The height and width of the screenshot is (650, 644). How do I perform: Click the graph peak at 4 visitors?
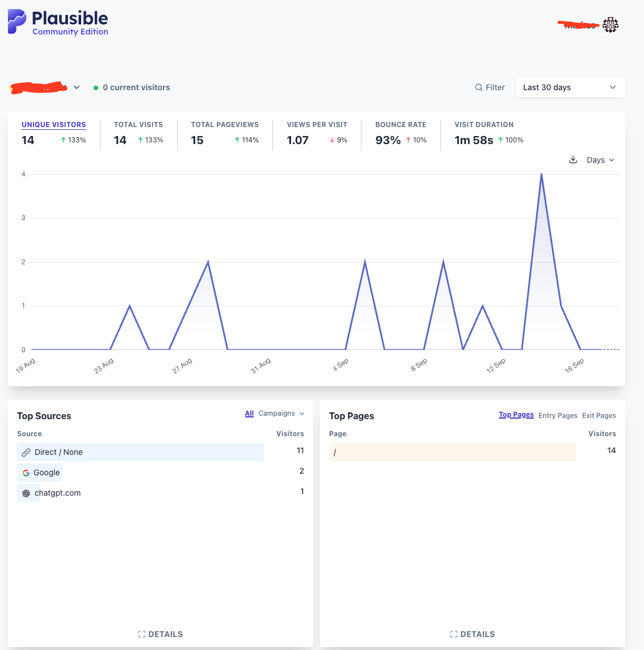(x=541, y=174)
